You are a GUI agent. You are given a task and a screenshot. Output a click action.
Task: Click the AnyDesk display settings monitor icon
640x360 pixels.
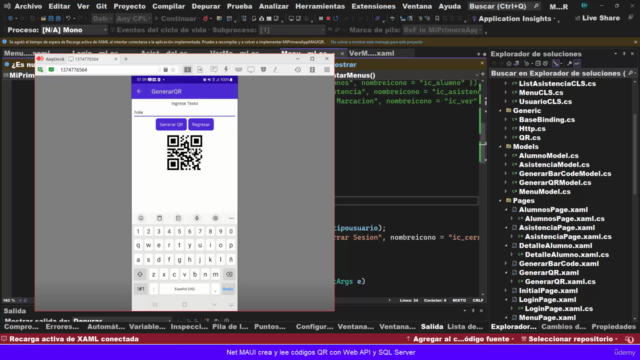pos(251,70)
